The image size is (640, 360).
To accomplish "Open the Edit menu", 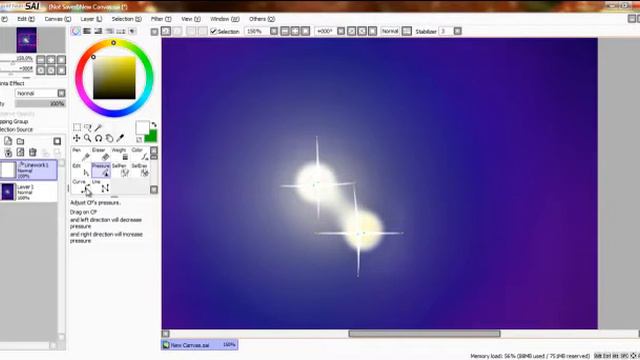I will (26, 19).
